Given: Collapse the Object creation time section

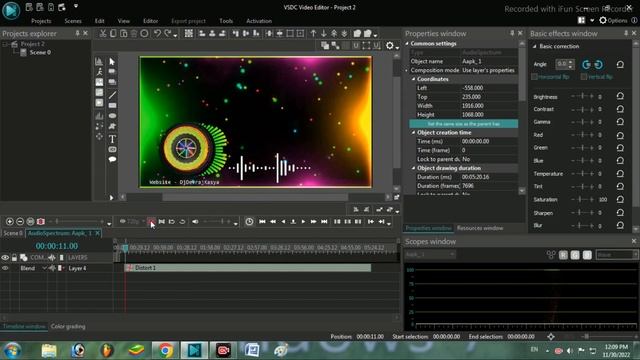Looking at the screenshot, I should (413, 133).
